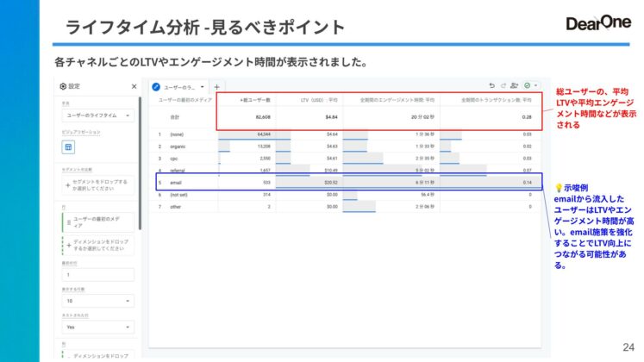
Task: Click the total users value 82,608
Action: pyautogui.click(x=263, y=117)
